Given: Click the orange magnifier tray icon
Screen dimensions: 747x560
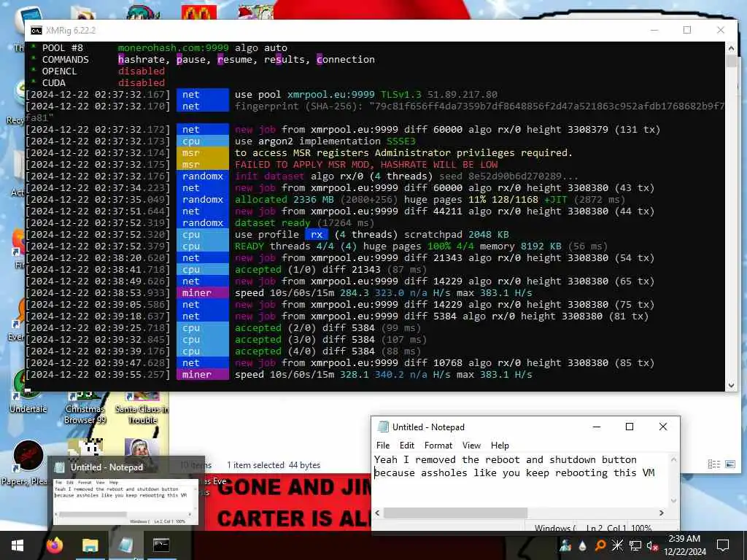Looking at the screenshot, I should pos(600,545).
